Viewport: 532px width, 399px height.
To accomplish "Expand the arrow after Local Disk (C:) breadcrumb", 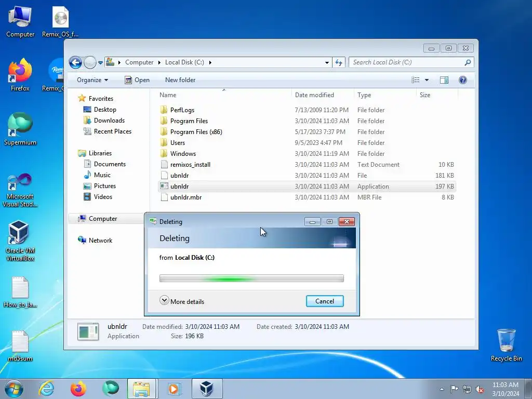I will pos(210,62).
